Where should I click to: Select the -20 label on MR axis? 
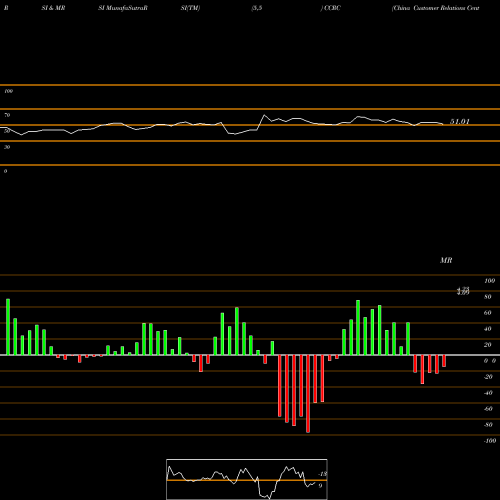tap(488, 377)
